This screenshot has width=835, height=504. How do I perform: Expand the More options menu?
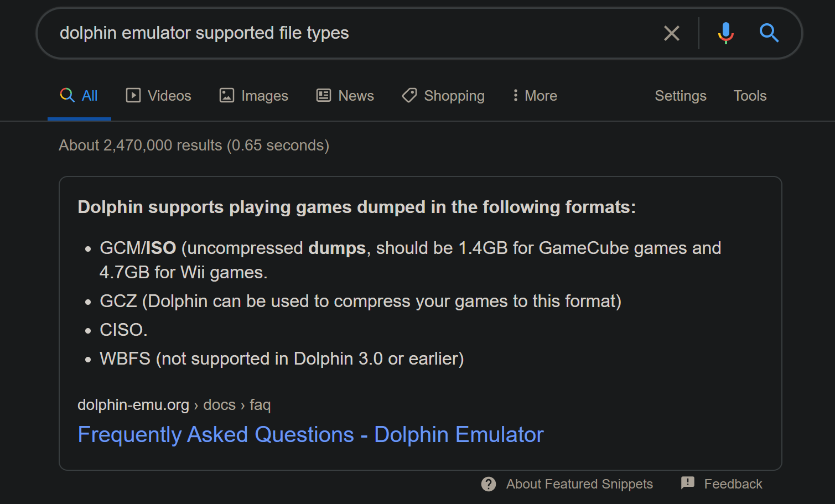(x=535, y=96)
